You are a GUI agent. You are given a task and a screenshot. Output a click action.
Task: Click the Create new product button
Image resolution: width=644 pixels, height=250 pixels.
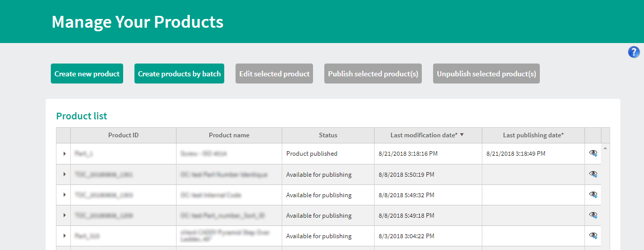click(x=87, y=74)
